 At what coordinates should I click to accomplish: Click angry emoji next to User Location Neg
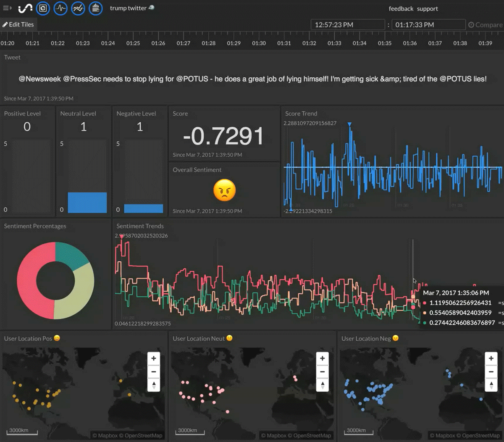coord(395,338)
